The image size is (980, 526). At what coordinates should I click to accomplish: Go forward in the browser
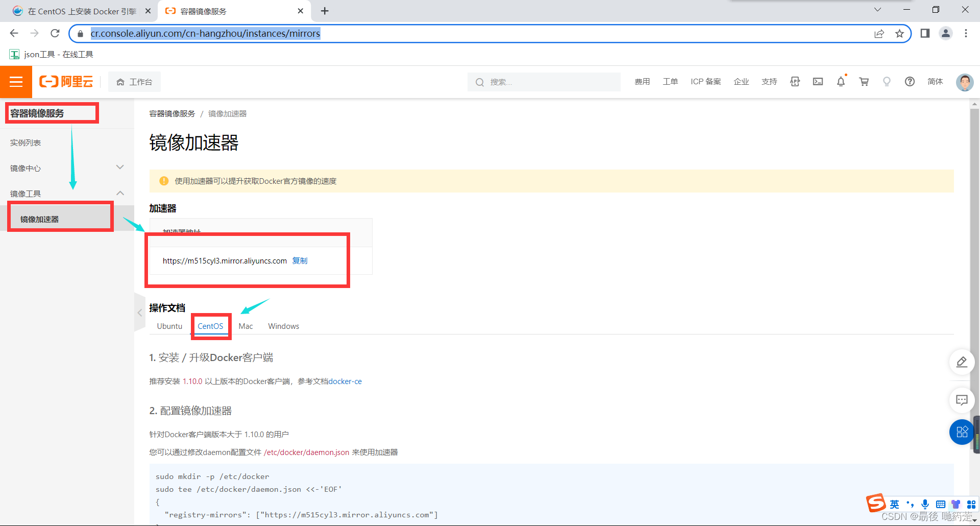pyautogui.click(x=34, y=33)
